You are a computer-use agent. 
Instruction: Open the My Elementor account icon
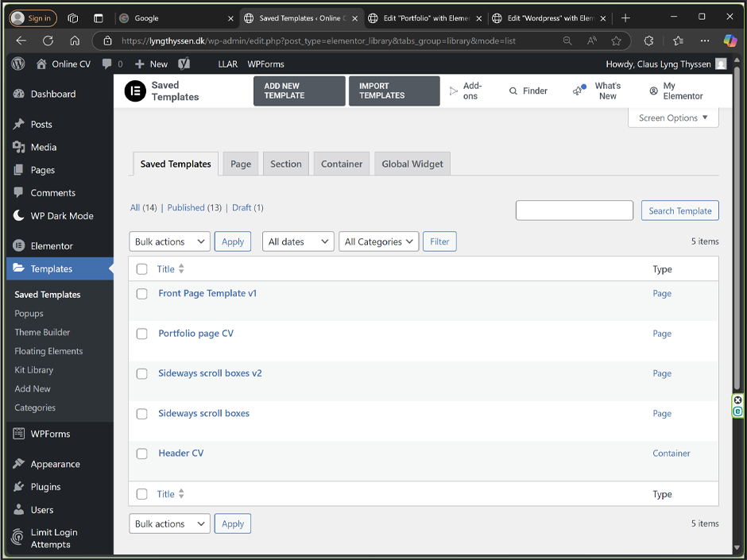click(x=653, y=91)
